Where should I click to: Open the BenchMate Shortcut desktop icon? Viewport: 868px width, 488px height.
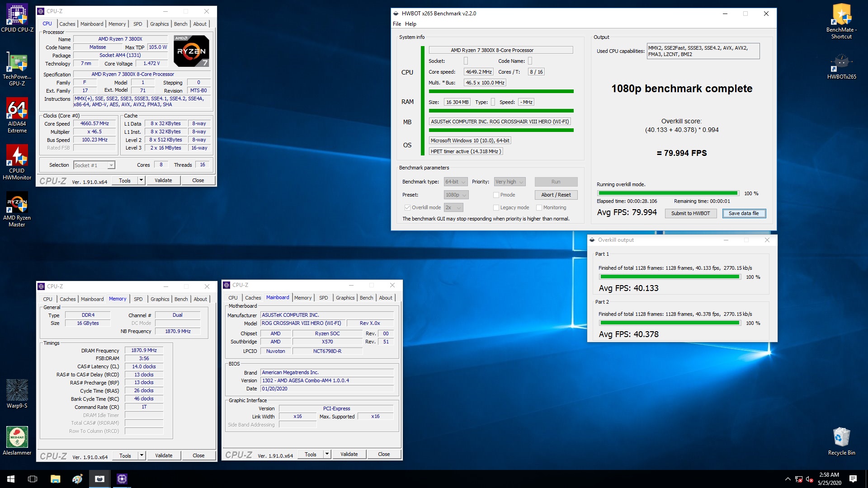point(841,21)
